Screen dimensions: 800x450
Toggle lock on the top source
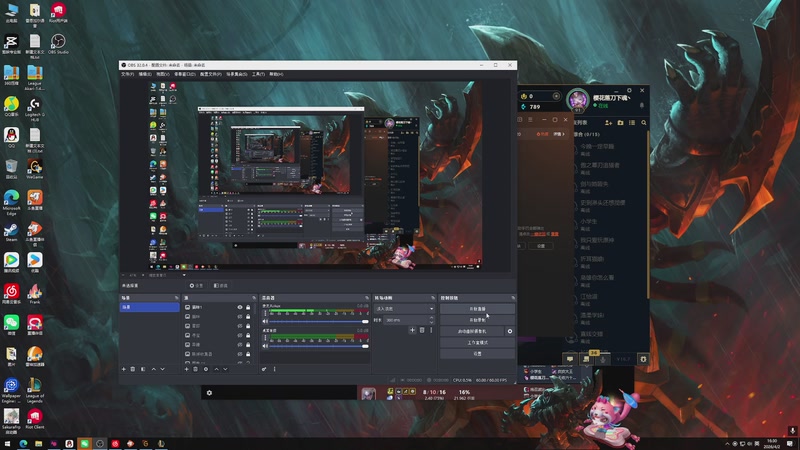(248, 307)
